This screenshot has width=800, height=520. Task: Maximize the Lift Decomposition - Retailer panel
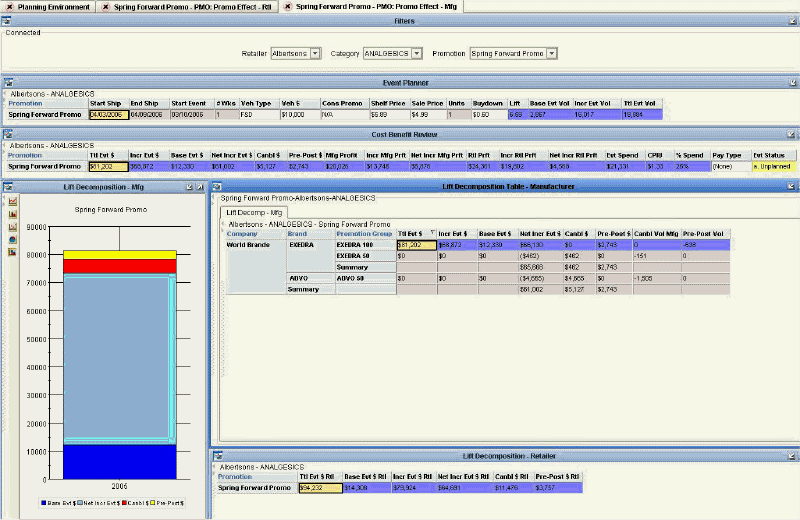tap(791, 456)
